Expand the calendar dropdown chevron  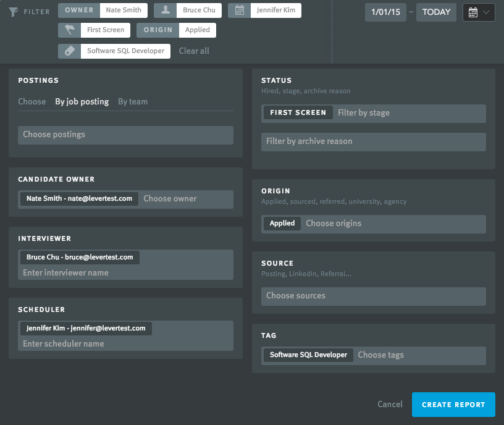(x=487, y=11)
